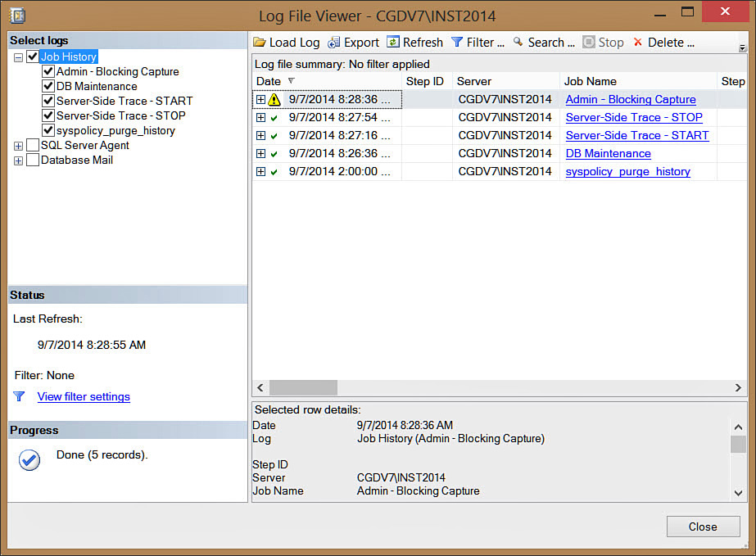Expand the 2:00:00 syspolicy row
This screenshot has height=556, width=756.
(x=260, y=172)
